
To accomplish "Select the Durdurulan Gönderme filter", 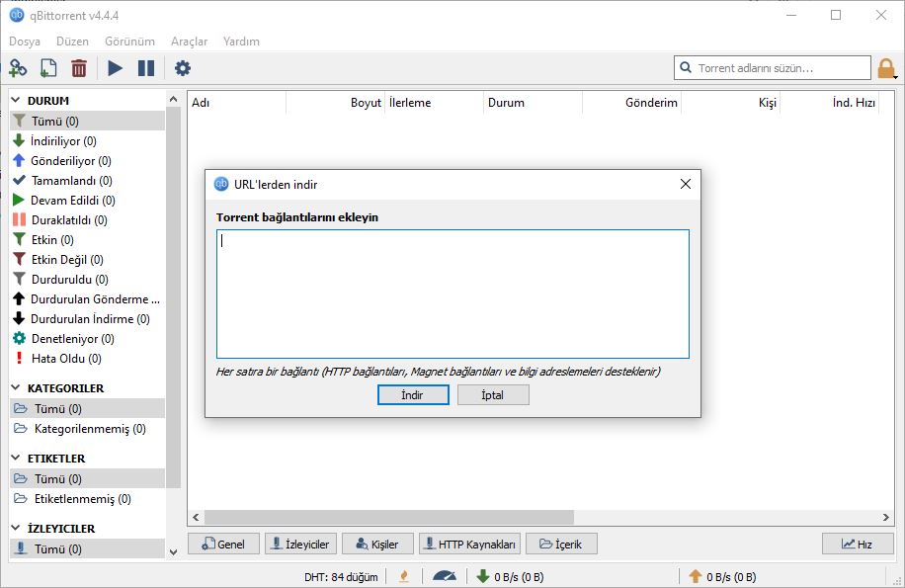I will pos(87,298).
